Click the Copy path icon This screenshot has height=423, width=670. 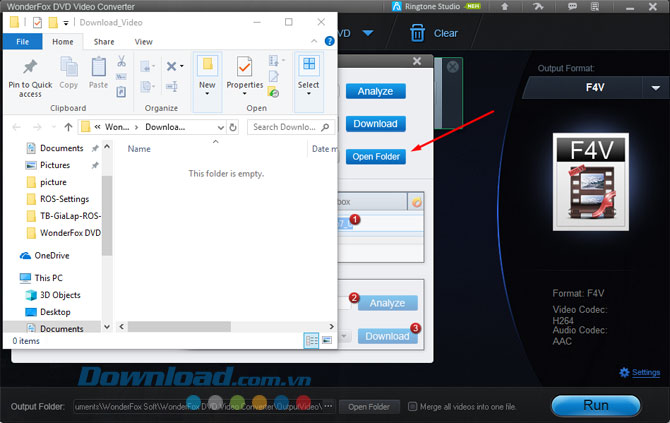tap(121, 76)
